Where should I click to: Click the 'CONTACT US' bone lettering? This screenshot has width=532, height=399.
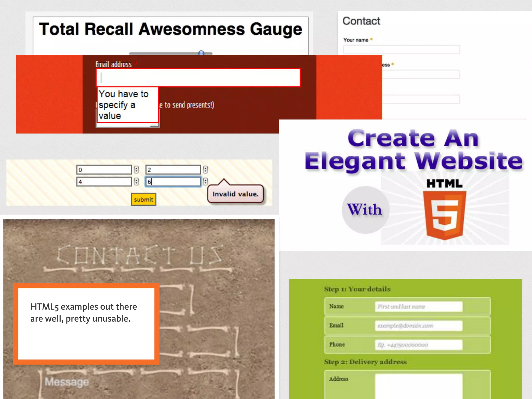point(140,255)
